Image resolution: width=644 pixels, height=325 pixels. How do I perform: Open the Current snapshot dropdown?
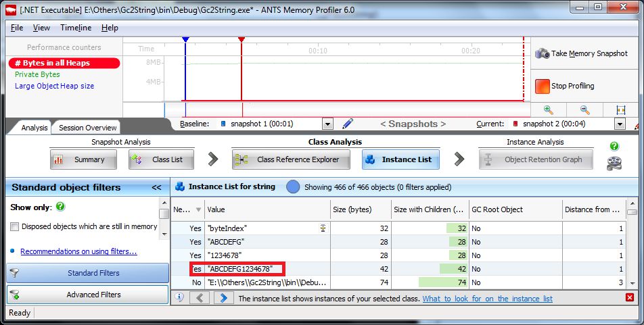pyautogui.click(x=620, y=124)
